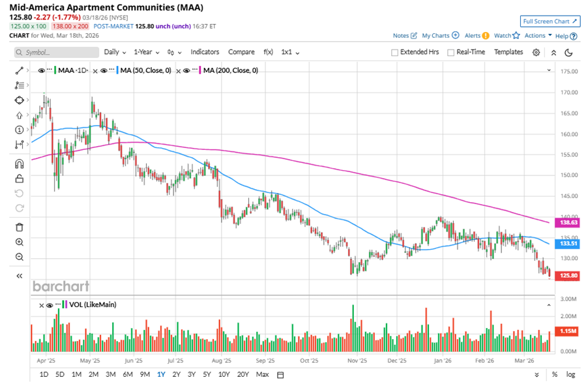This screenshot has height=386, width=588.
Task: Click the trash icon to delete drawings
Action: 19,227
